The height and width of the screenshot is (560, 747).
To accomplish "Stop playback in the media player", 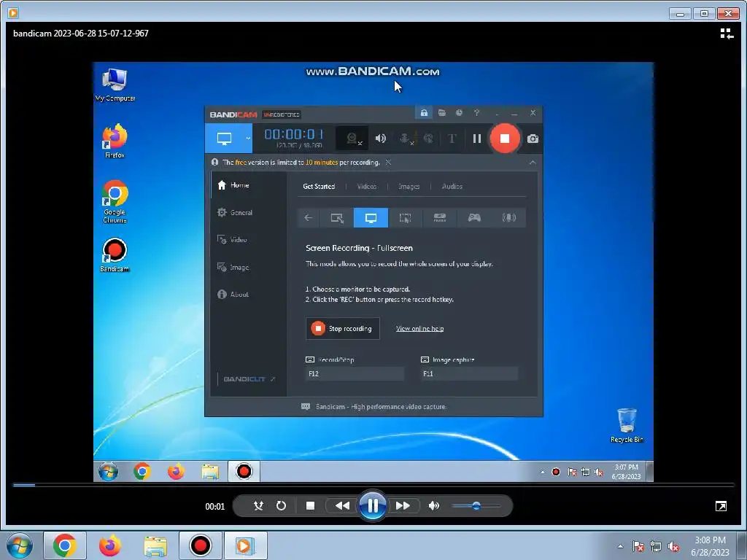I will [x=310, y=506].
